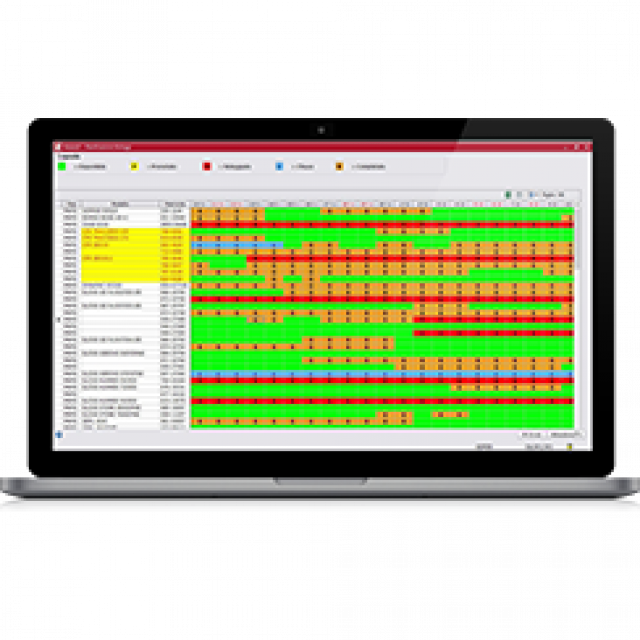Image resolution: width=640 pixels, height=640 pixels.
Task: Click the third column header beside the timeline
Action: click(174, 204)
